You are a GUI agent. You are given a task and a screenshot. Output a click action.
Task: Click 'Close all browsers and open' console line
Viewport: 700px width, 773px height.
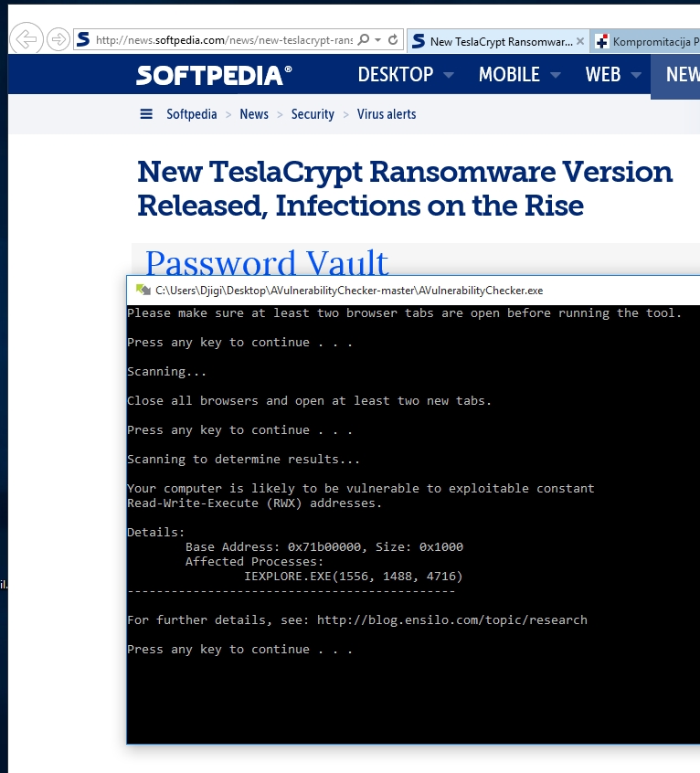[x=309, y=401]
